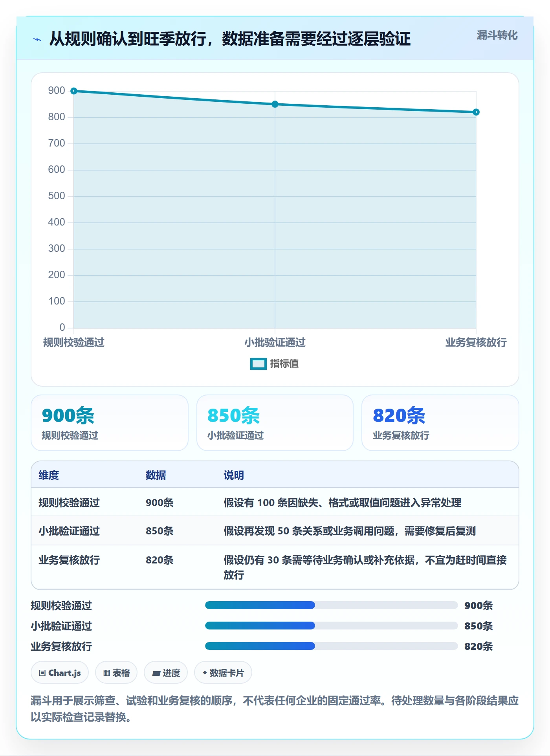Toggle the 指标值 legend color box
The width and height of the screenshot is (550, 756).
[x=258, y=364]
